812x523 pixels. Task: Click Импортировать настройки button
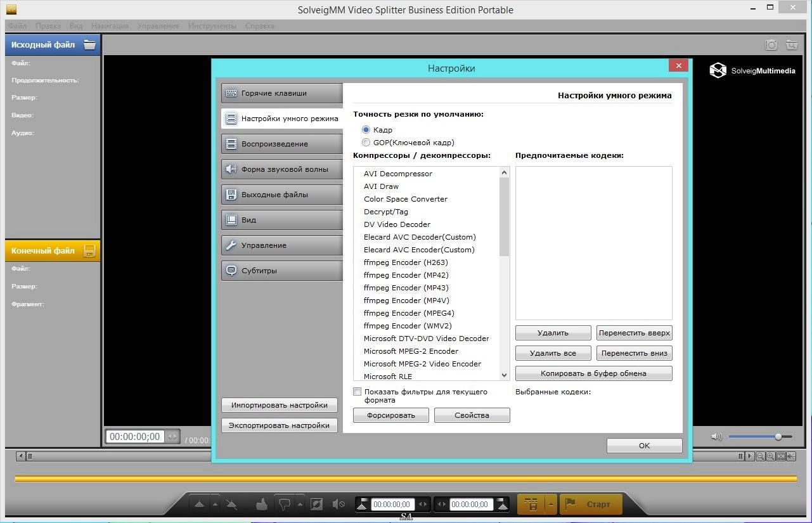(x=280, y=405)
